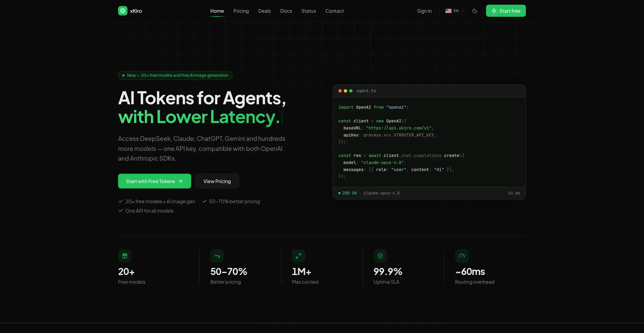This screenshot has height=333, width=644.
Task: Open the Status nav item
Action: [309, 11]
